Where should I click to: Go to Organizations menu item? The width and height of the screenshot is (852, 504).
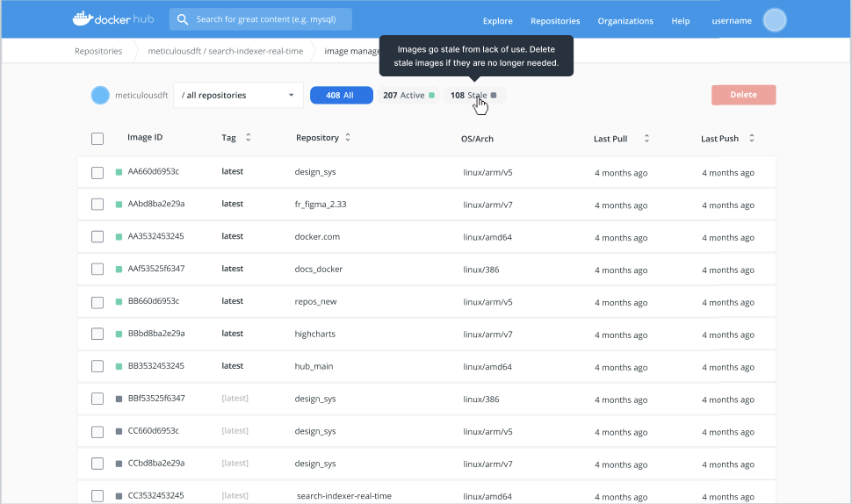pos(625,21)
